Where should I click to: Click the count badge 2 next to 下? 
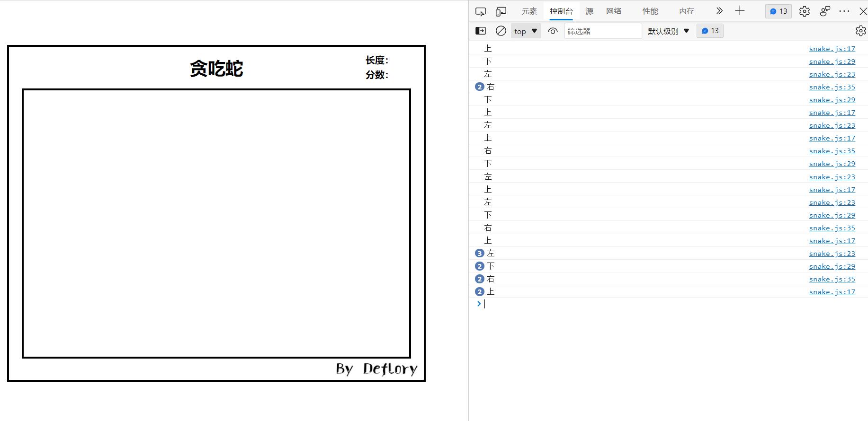pos(479,266)
